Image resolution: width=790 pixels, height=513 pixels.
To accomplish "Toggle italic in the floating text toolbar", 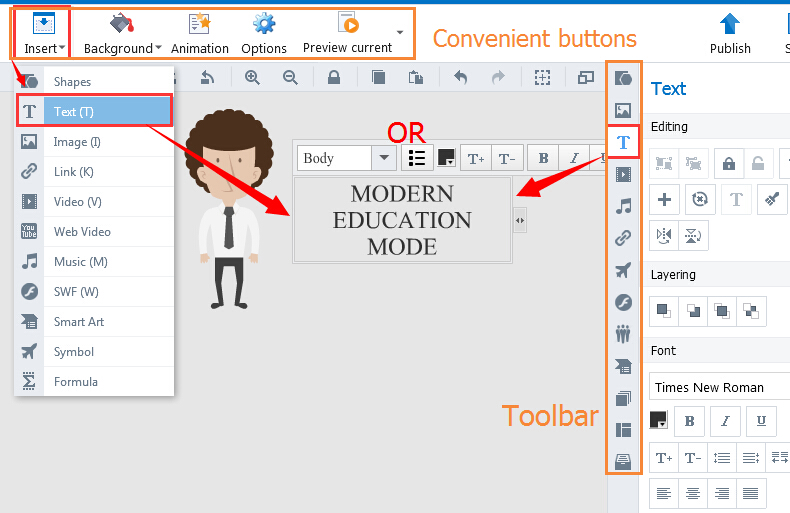I will coord(574,159).
